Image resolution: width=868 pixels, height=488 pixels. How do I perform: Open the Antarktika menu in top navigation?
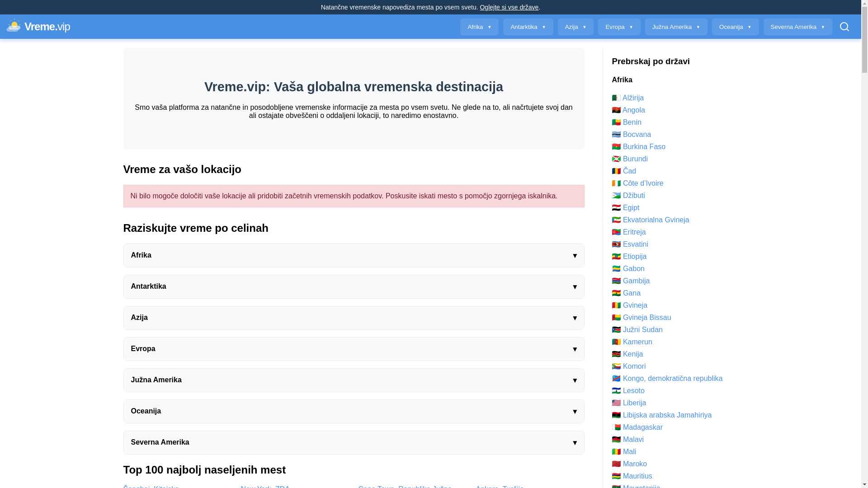(x=528, y=27)
